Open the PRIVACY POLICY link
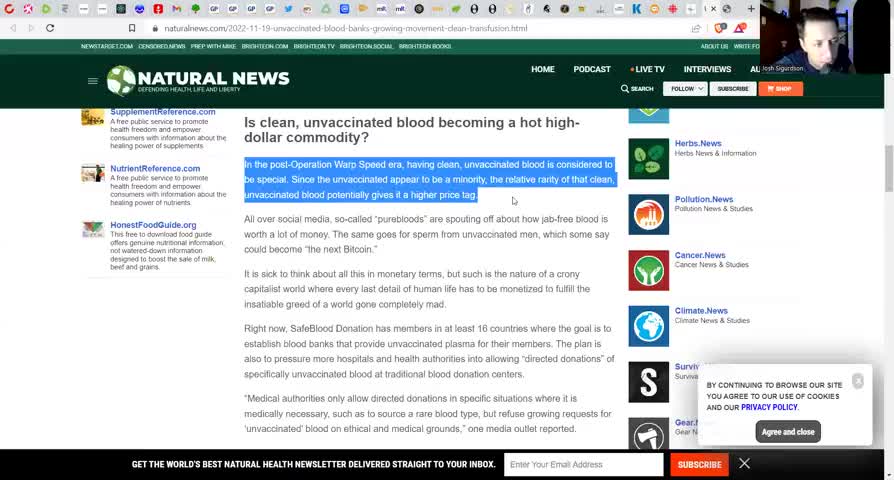 pos(769,407)
